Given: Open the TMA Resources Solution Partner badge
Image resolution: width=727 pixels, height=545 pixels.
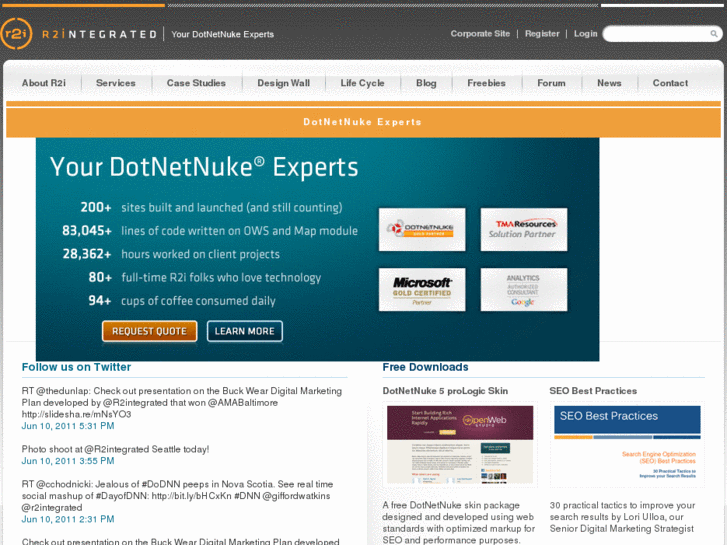Looking at the screenshot, I should 523,230.
